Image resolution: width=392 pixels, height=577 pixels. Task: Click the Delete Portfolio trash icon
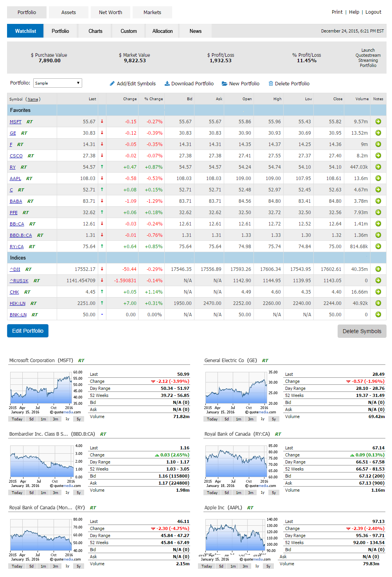(x=271, y=84)
